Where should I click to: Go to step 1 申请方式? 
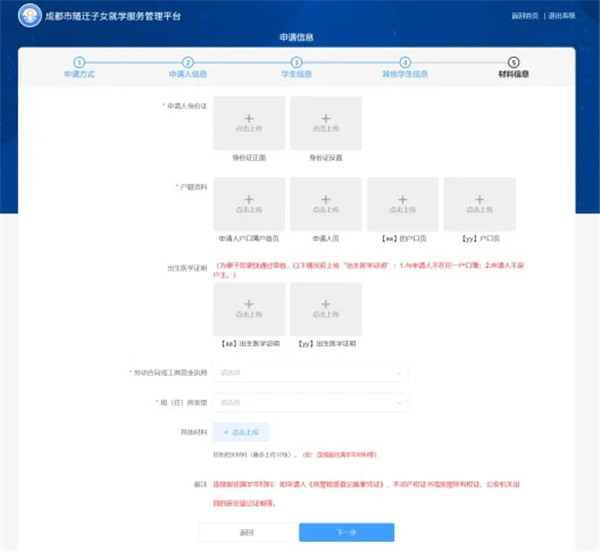79,68
